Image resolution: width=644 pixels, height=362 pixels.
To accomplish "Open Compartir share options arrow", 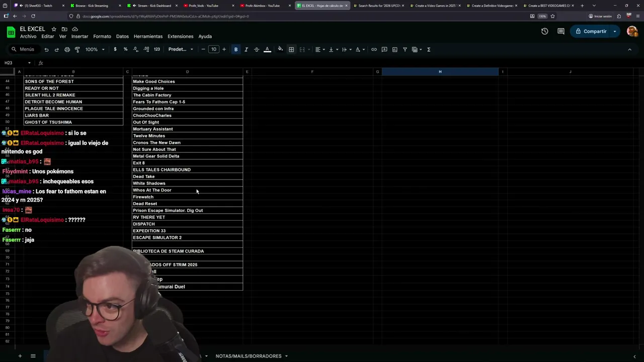I will click(615, 31).
